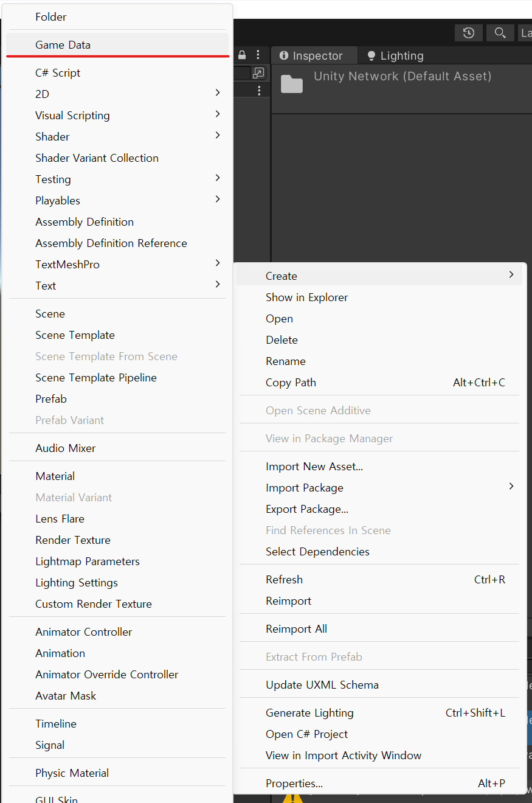This screenshot has height=803, width=532.
Task: Create a new C# Script
Action: click(117, 73)
